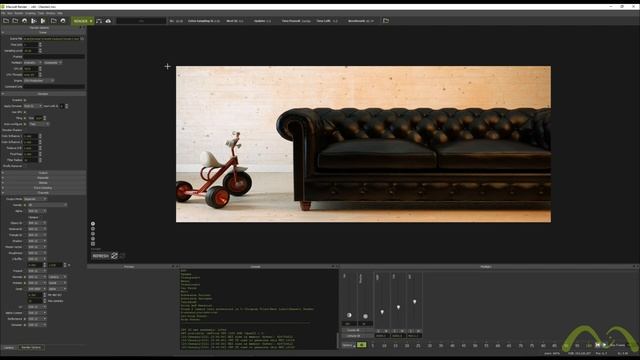Close the Multilight panel
The height and width of the screenshot is (360, 640).
(638, 267)
